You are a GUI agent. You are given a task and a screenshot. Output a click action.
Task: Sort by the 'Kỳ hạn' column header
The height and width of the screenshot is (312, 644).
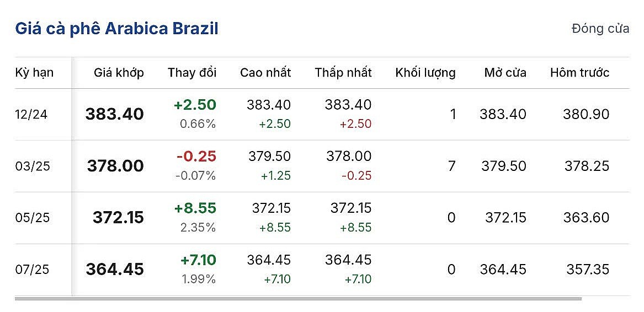coord(34,73)
